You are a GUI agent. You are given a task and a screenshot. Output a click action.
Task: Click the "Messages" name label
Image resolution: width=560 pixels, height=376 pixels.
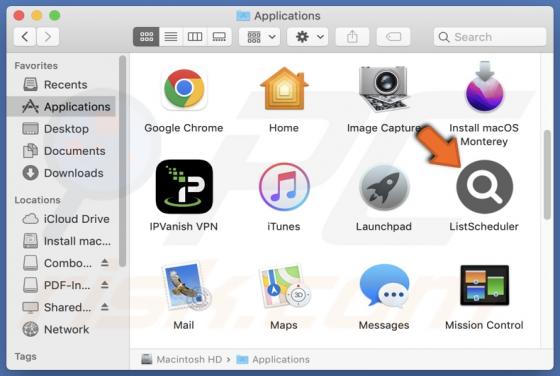[x=384, y=325]
